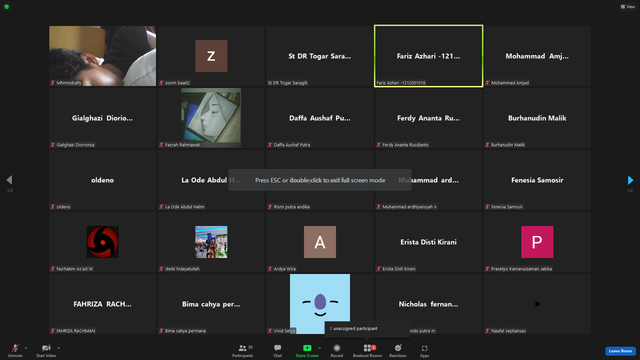Screen dimensions: 640x360
Task: Select Bima cahya permana's tile
Action: tap(211, 304)
